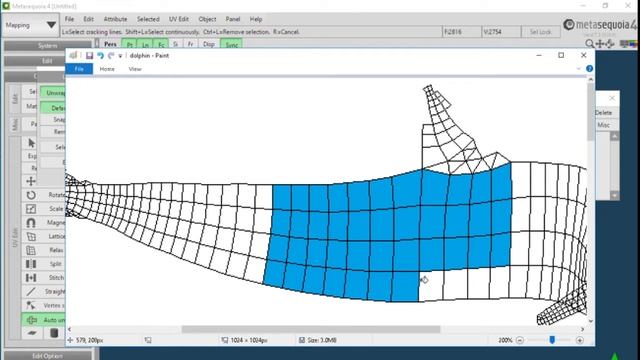Image resolution: width=640 pixels, height=360 pixels.
Task: Open Paint quick access toolbar dropdown arrow
Action: 120,56
